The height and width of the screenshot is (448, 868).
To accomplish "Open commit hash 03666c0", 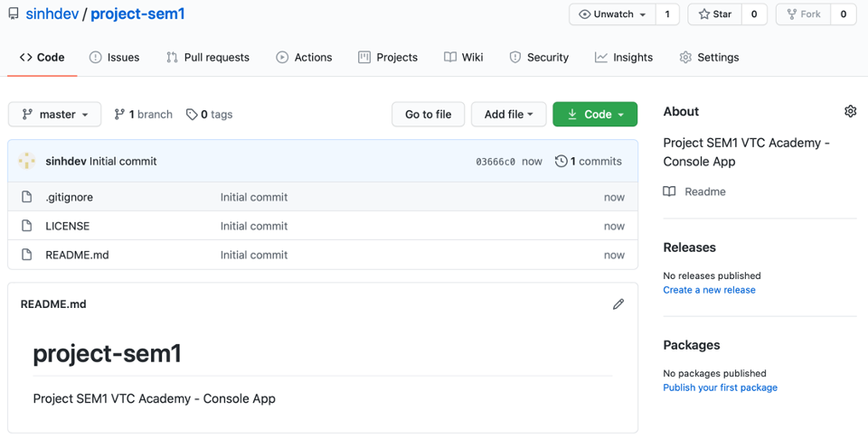I will coord(495,162).
